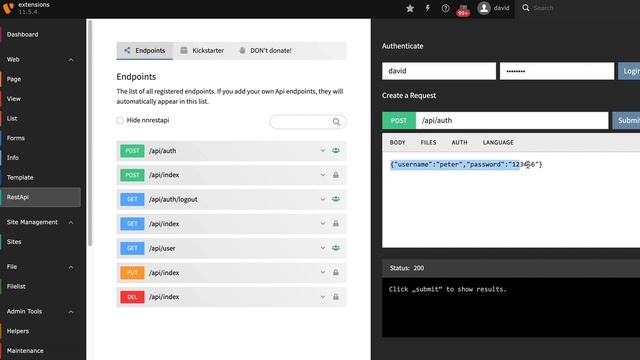Viewport: 640px width, 360px height.
Task: Click the lock icon on POST /api/index row
Action: click(336, 175)
